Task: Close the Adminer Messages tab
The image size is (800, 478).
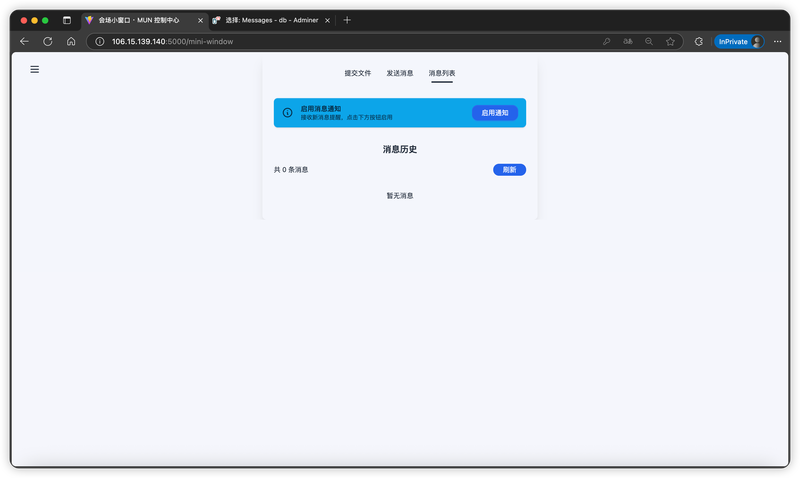Action: 328,20
